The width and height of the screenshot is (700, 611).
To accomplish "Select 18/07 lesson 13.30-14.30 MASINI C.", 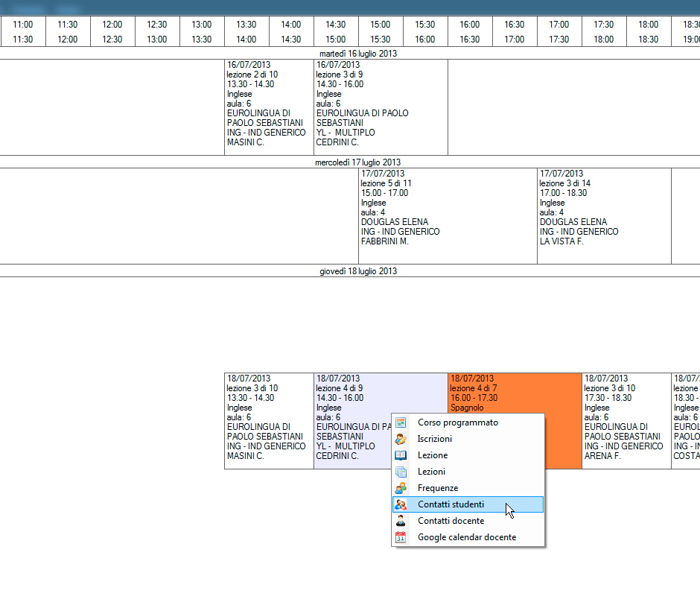I will (x=269, y=421).
